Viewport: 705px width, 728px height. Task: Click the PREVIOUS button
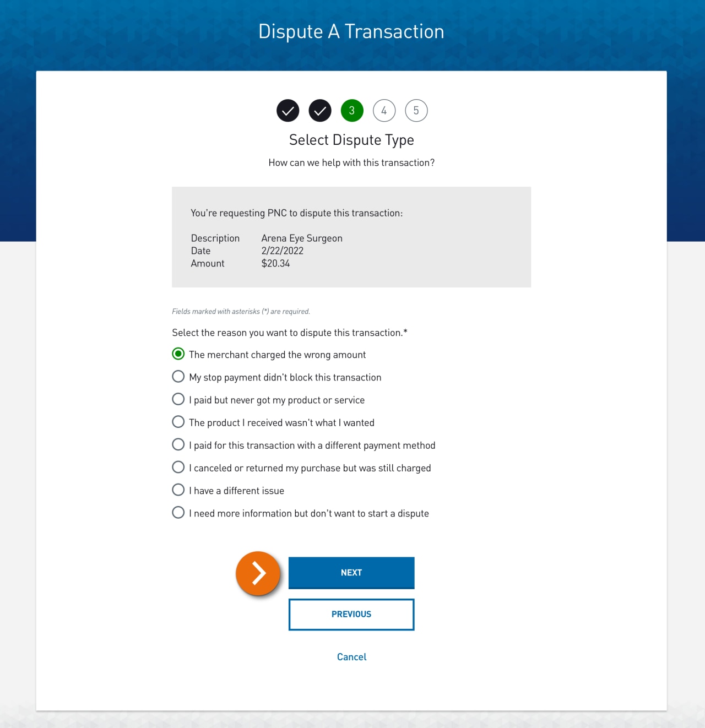click(x=351, y=614)
